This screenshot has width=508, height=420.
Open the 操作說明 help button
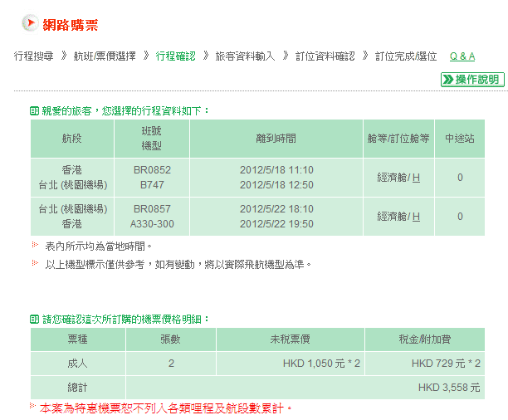coord(471,80)
